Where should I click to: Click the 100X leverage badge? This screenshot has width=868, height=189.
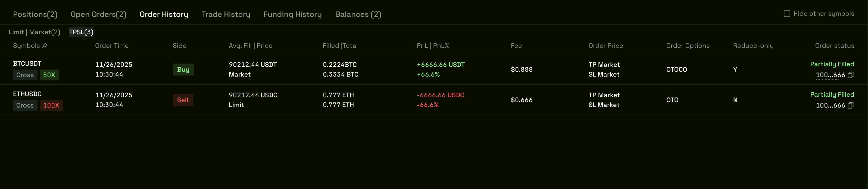[x=51, y=105]
